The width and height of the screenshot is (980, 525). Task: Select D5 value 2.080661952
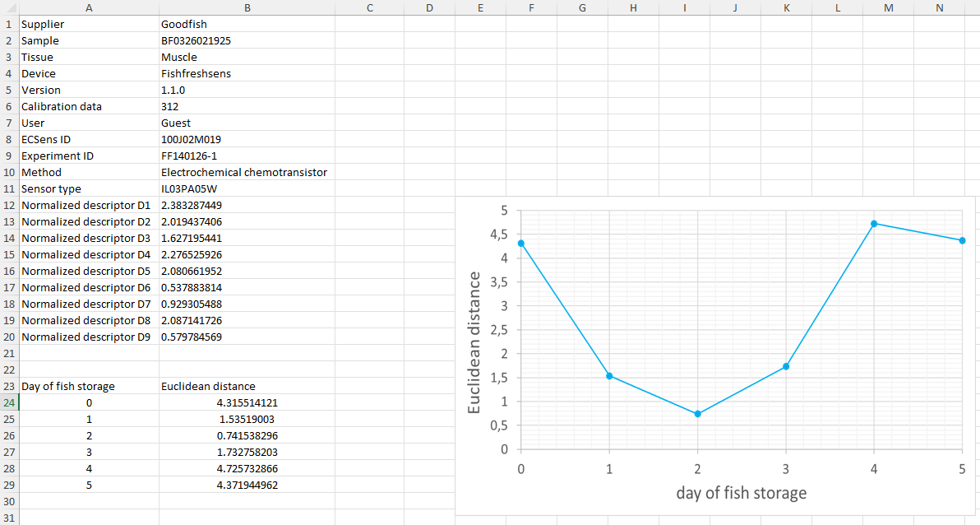pyautogui.click(x=247, y=271)
